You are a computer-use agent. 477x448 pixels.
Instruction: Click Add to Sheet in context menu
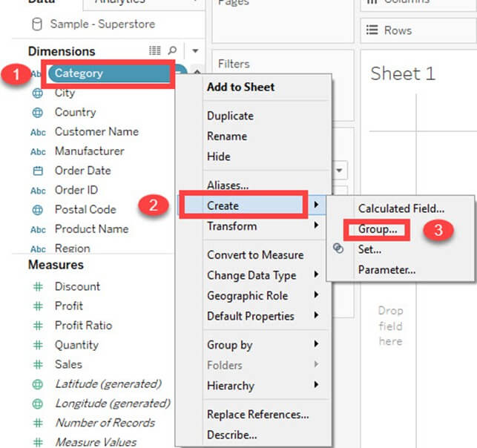(240, 88)
